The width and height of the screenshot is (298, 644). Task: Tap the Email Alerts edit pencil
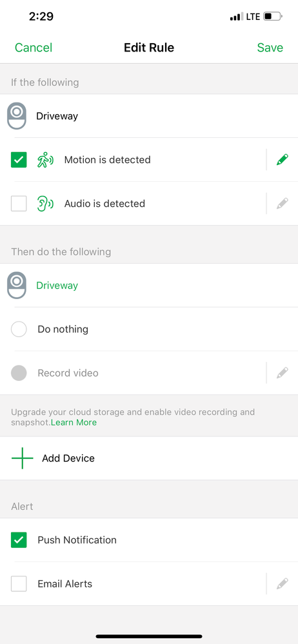pyautogui.click(x=283, y=583)
